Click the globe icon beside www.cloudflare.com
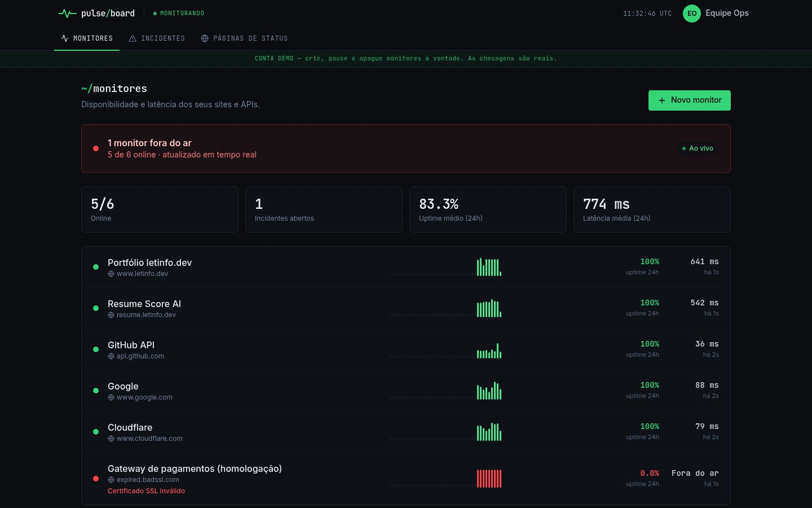Image resolution: width=812 pixels, height=508 pixels. tap(111, 439)
